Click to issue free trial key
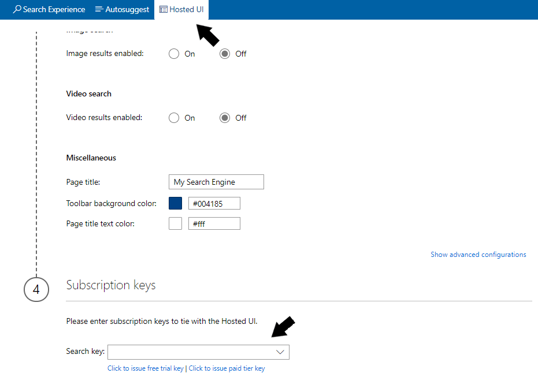 [x=146, y=368]
